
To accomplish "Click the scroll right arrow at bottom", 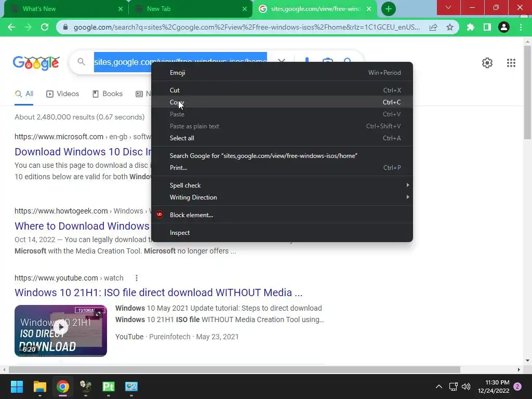I will [518, 369].
